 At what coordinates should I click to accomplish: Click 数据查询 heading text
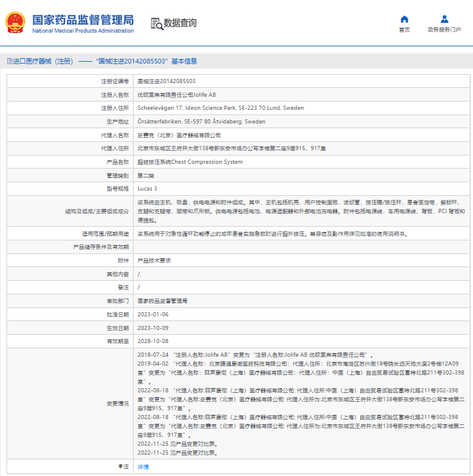(x=180, y=23)
